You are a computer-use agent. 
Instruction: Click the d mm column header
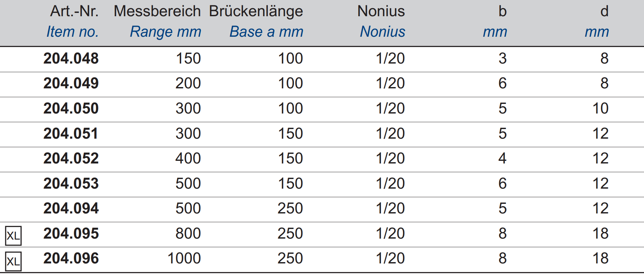597,22
